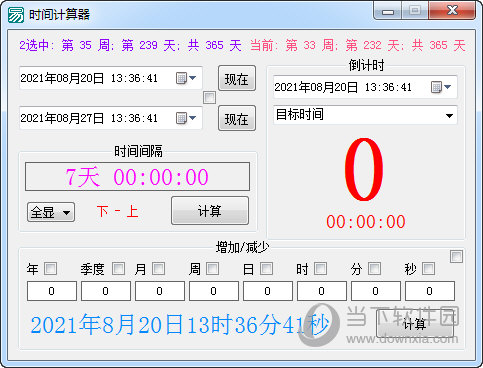Minimize the 时间计算器 window
Screen dimensions: 483x368
click(x=388, y=11)
